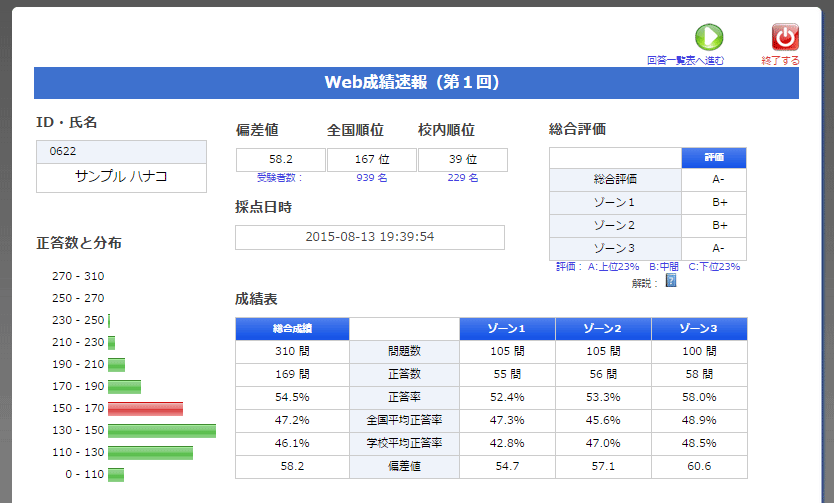Open the 解説 help question-mark icon
834x503 pixels.
671,281
